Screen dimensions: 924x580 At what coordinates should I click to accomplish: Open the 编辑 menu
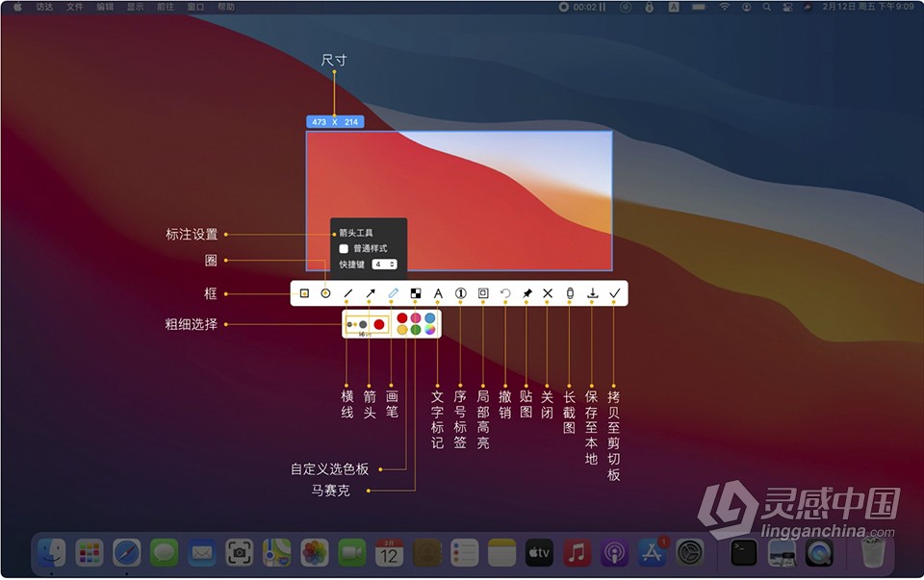(105, 7)
